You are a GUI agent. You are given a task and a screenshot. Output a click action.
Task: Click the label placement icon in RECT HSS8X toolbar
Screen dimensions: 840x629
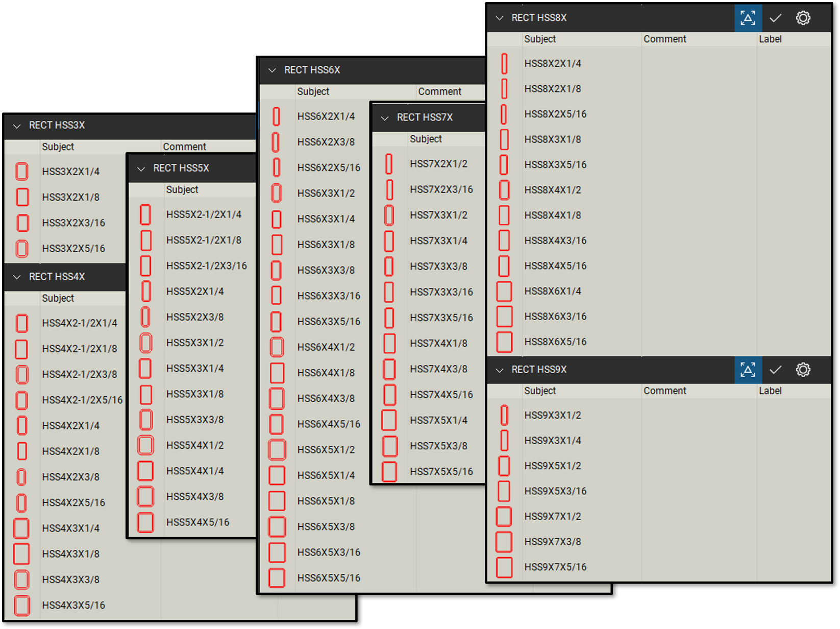(x=748, y=18)
